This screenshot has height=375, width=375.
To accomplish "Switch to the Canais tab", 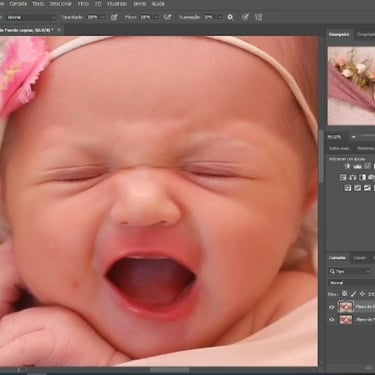I will click(359, 258).
